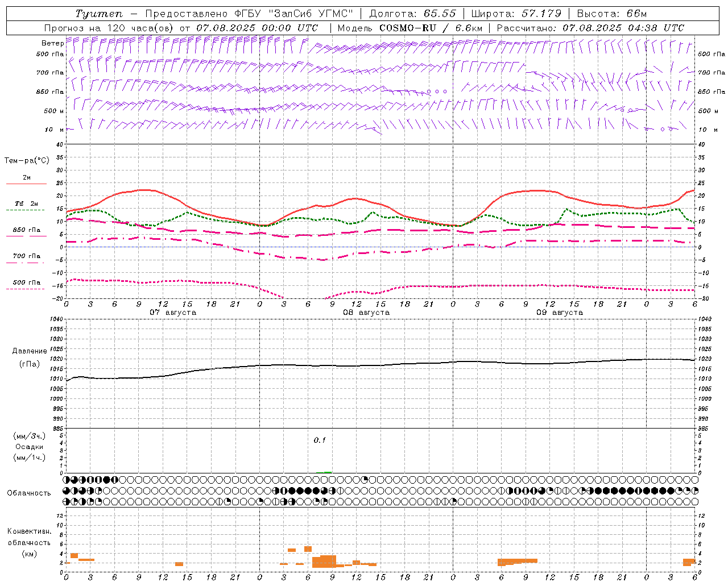The width and height of the screenshot is (728, 582).
Task: Click the "Долгота: 65.55" longitude value
Action: [x=412, y=14]
